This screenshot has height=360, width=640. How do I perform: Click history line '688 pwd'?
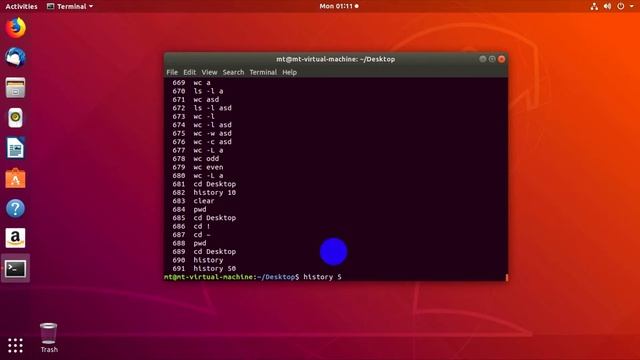(189, 243)
